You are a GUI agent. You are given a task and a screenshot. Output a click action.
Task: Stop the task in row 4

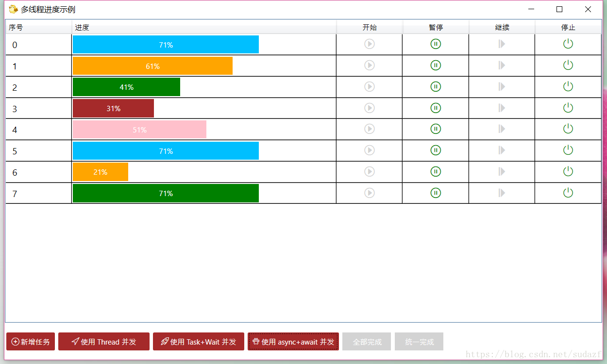pos(568,129)
